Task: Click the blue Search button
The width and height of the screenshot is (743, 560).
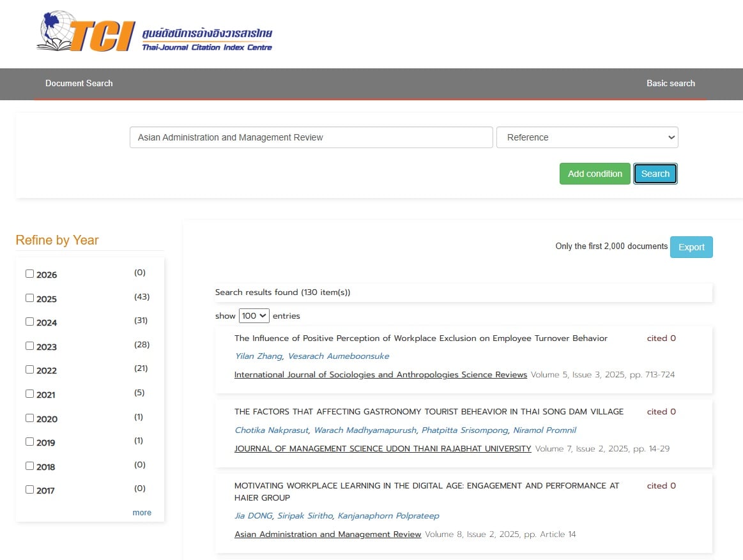Action: [x=655, y=174]
